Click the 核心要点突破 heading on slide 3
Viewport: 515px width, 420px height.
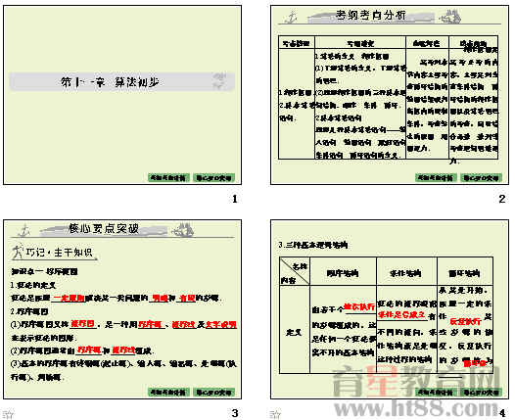[x=104, y=228]
